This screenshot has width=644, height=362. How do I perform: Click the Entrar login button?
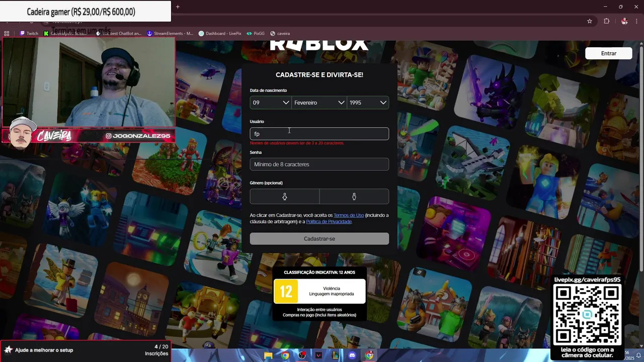pos(609,53)
